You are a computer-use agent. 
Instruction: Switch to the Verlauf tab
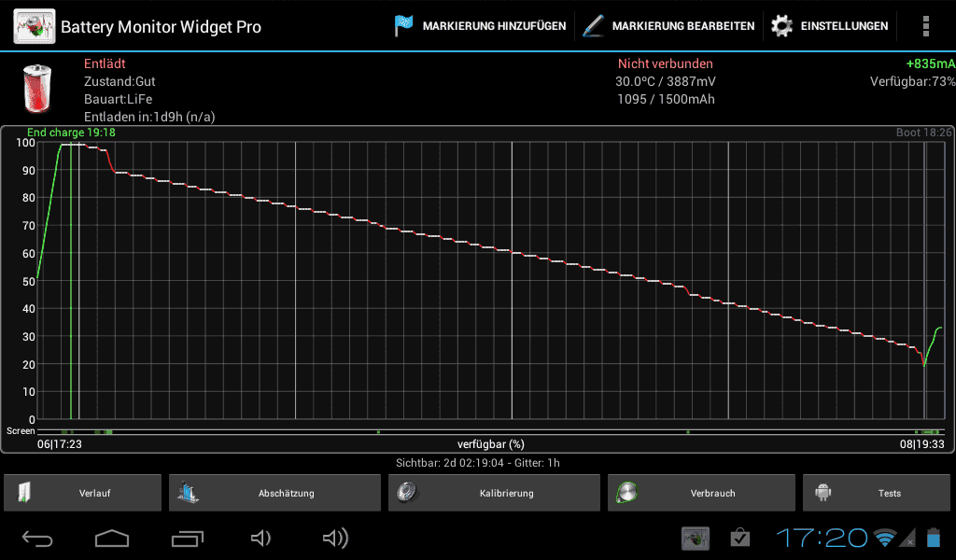point(83,493)
